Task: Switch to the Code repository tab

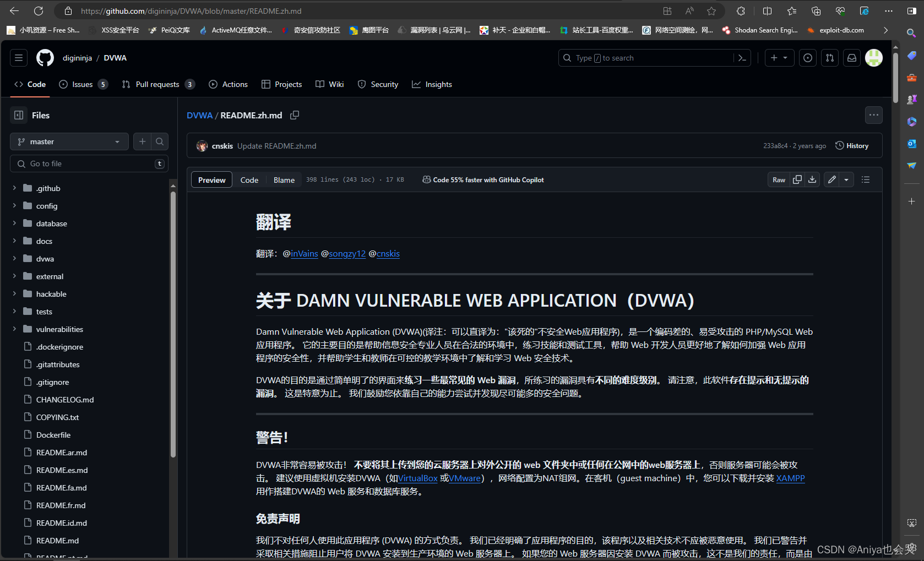Action: pos(30,84)
